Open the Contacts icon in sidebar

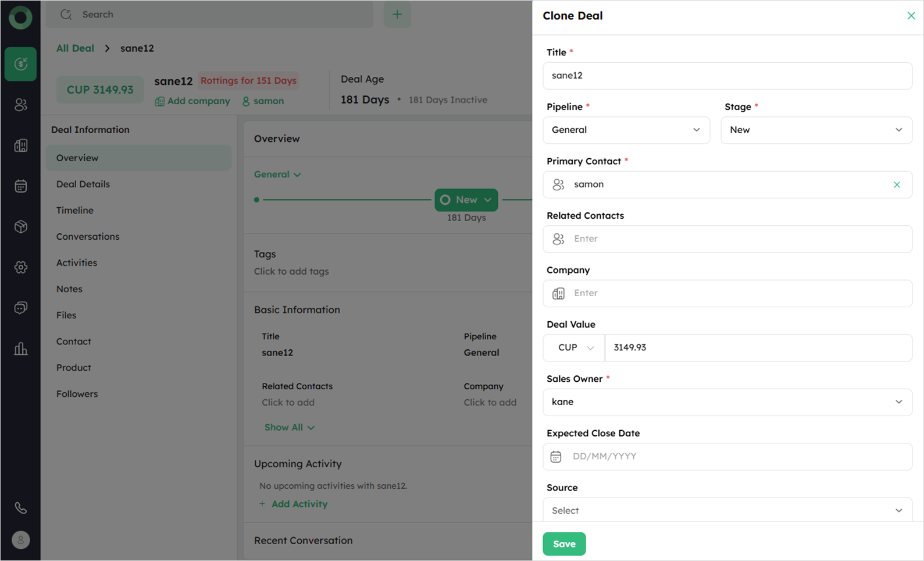pyautogui.click(x=20, y=105)
